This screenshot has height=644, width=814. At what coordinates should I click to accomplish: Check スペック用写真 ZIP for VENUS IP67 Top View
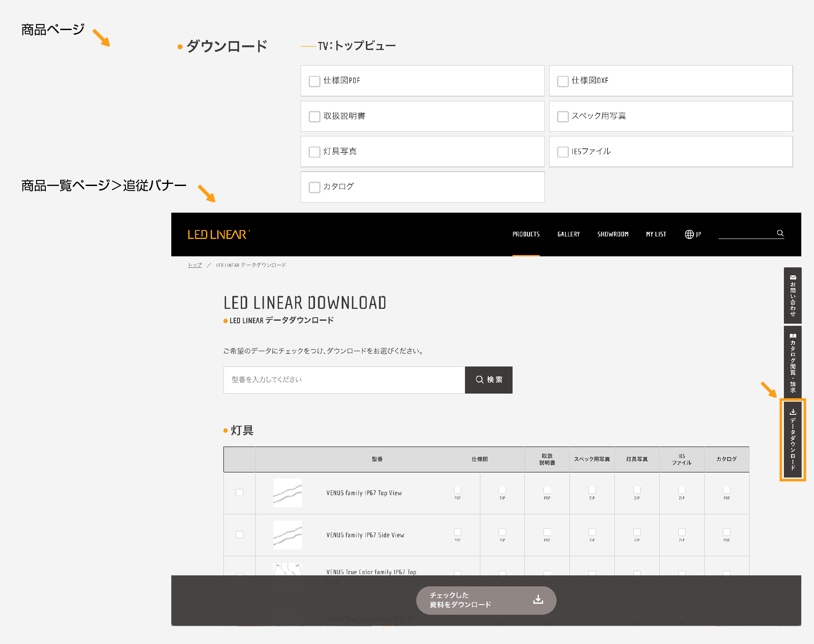pos(592,490)
